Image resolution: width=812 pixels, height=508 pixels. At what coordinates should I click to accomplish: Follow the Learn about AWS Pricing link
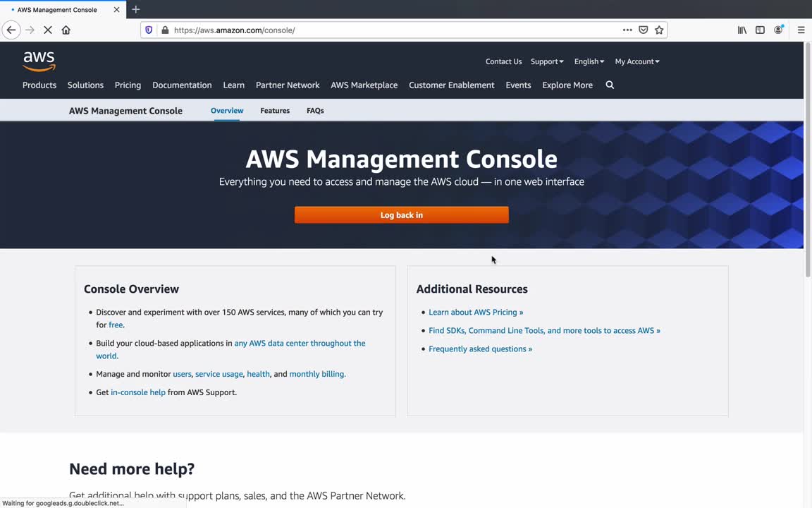pyautogui.click(x=476, y=313)
